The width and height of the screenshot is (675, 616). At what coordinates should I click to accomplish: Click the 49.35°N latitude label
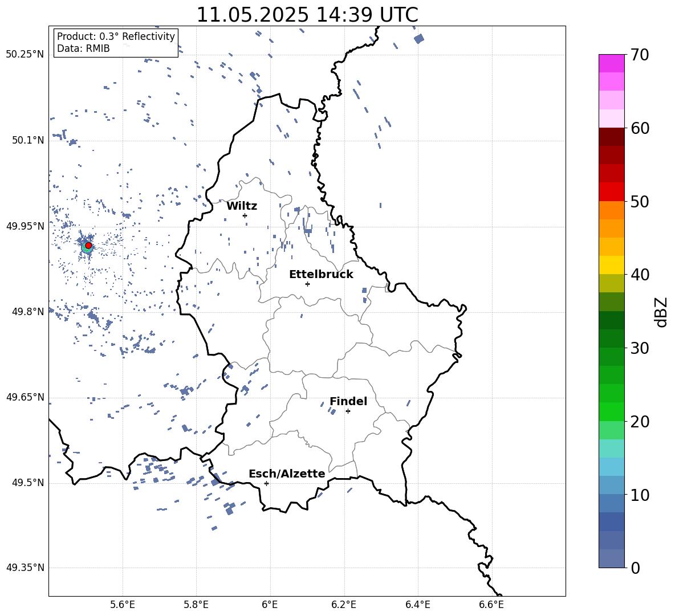(25, 568)
